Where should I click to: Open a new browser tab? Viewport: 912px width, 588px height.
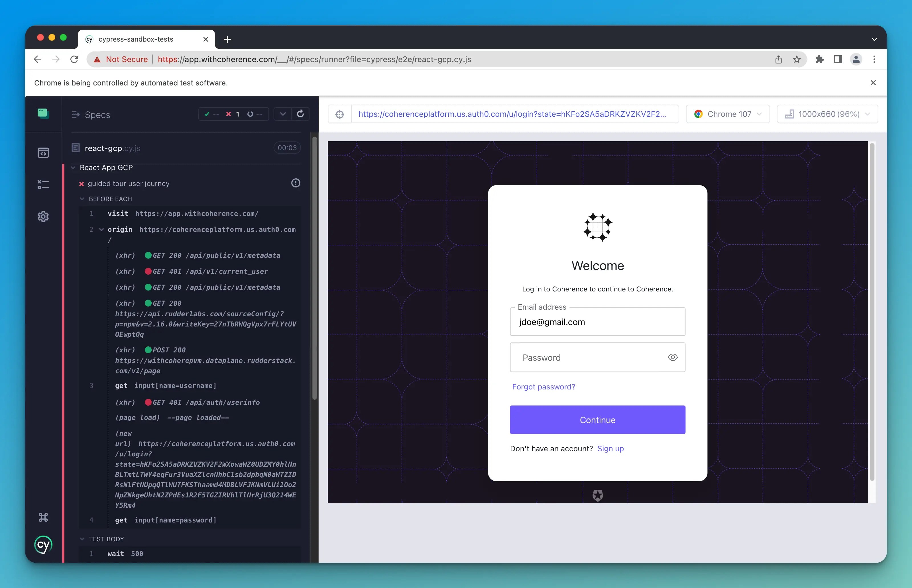pyautogui.click(x=227, y=39)
